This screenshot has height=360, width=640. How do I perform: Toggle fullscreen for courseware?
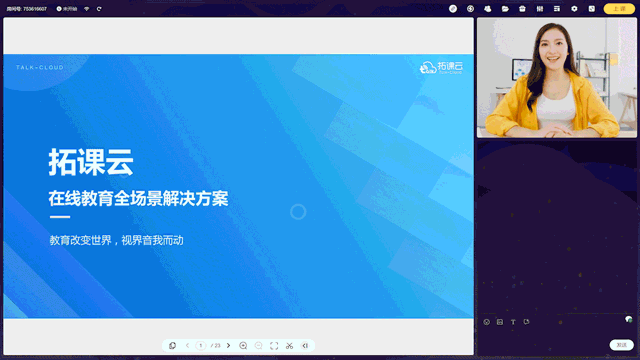click(274, 345)
